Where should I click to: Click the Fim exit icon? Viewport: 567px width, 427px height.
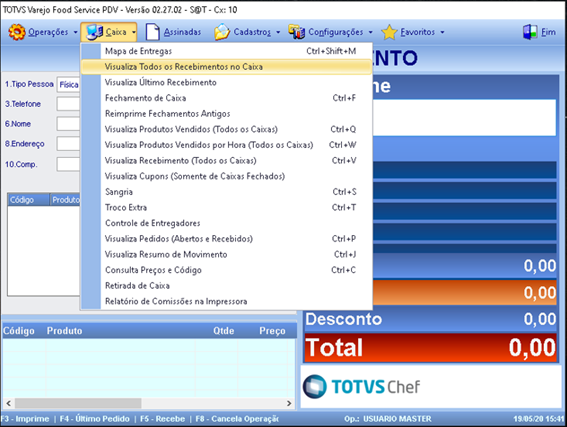pyautogui.click(x=530, y=32)
